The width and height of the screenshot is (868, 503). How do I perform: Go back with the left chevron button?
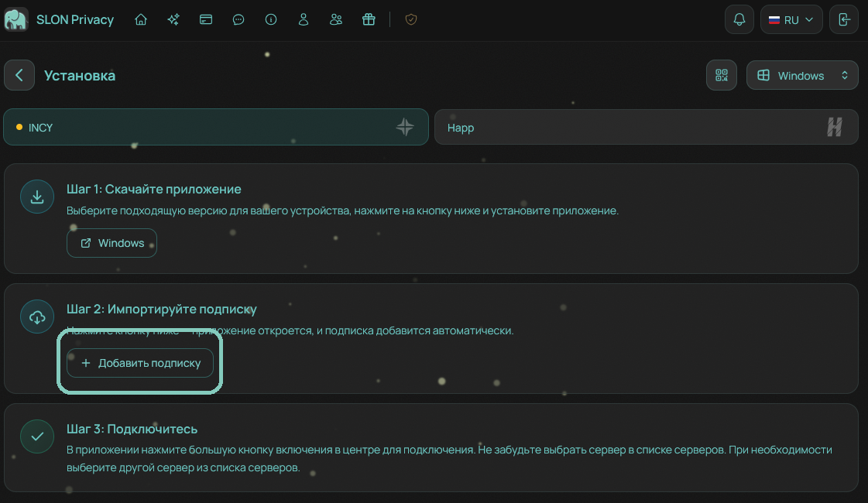pos(19,75)
